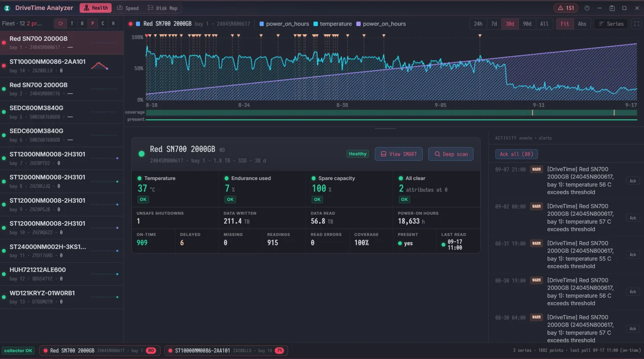Click Ack all (80) button

[517, 154]
